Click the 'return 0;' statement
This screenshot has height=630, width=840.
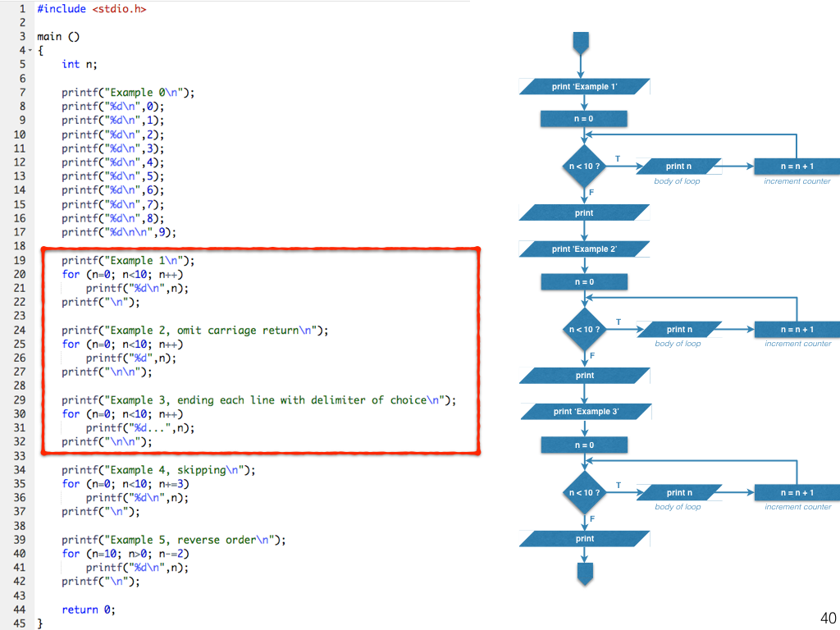tap(89, 609)
